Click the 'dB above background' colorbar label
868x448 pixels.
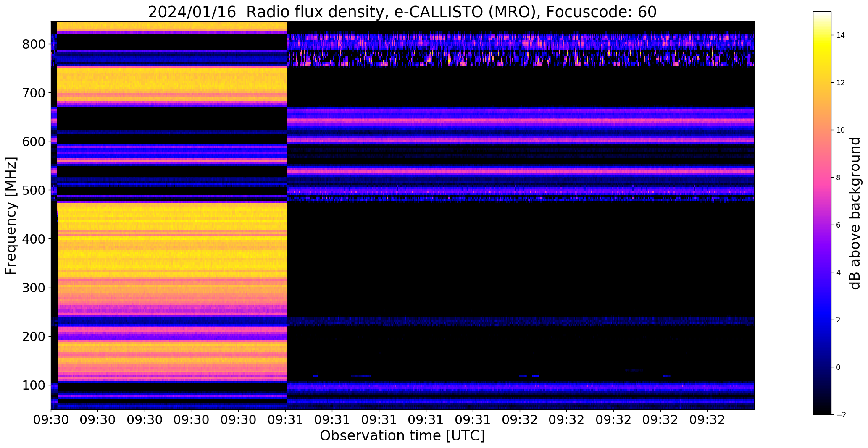point(855,213)
